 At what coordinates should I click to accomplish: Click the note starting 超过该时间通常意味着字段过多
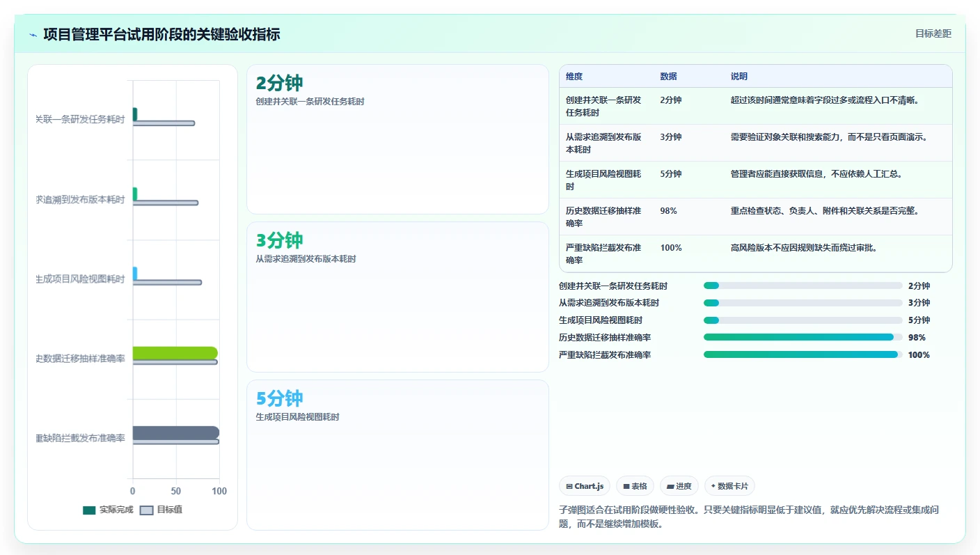click(x=825, y=100)
